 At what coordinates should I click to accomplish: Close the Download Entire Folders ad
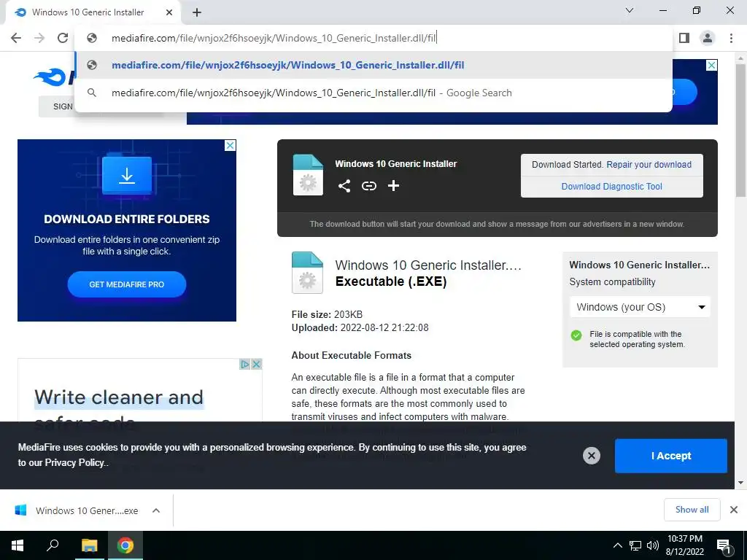230,145
